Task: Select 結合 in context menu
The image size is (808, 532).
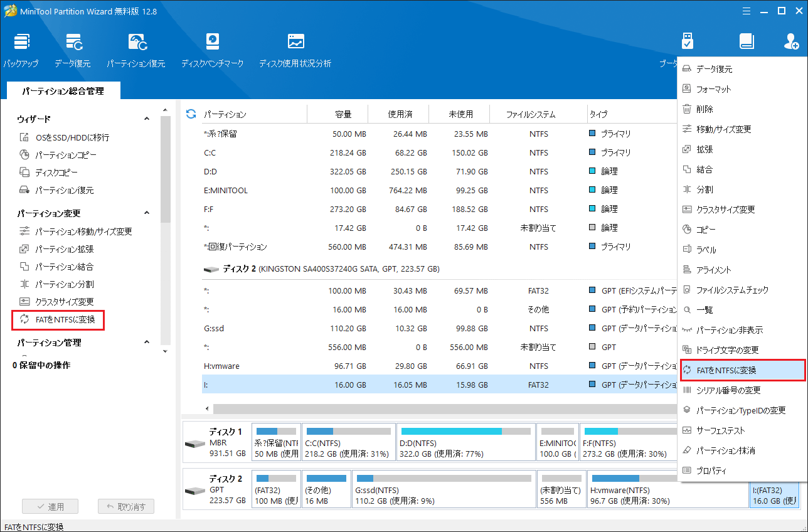Action: (x=742, y=169)
